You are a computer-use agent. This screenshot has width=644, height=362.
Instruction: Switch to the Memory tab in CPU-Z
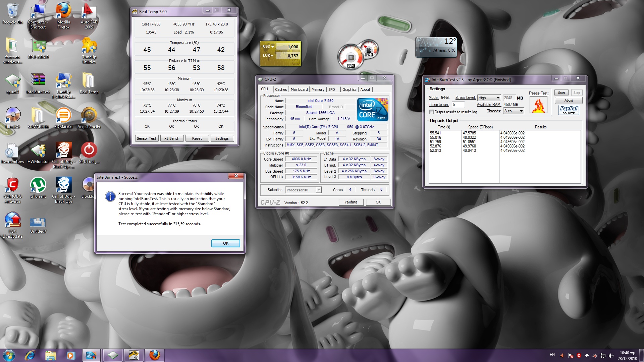(318, 89)
